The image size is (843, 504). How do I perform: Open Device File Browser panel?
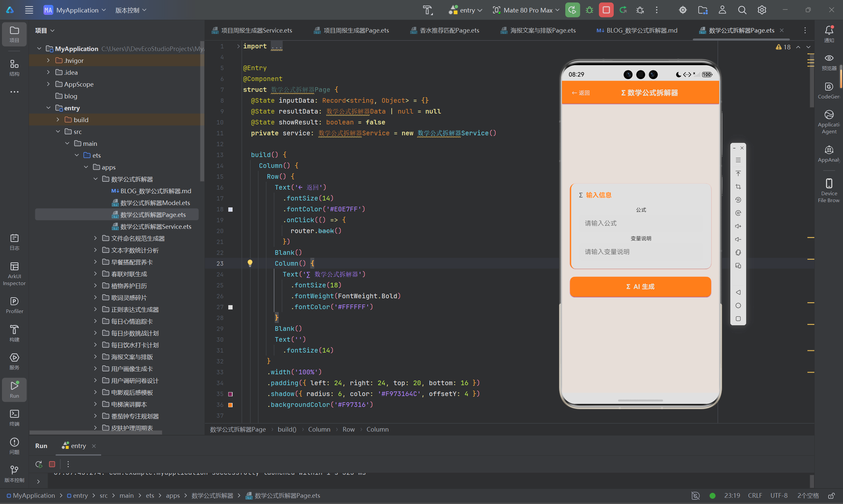pyautogui.click(x=829, y=191)
